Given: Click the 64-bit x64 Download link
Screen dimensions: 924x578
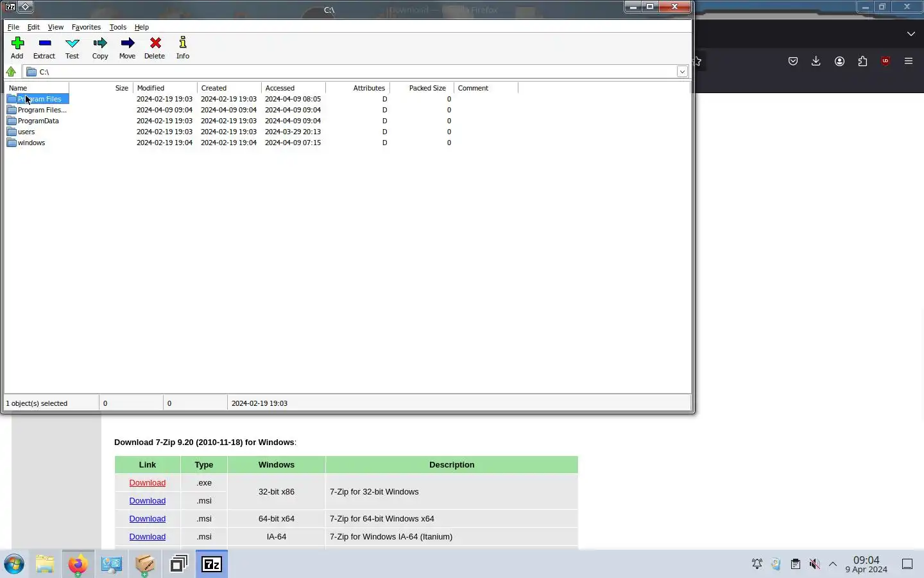Looking at the screenshot, I should 147,519.
